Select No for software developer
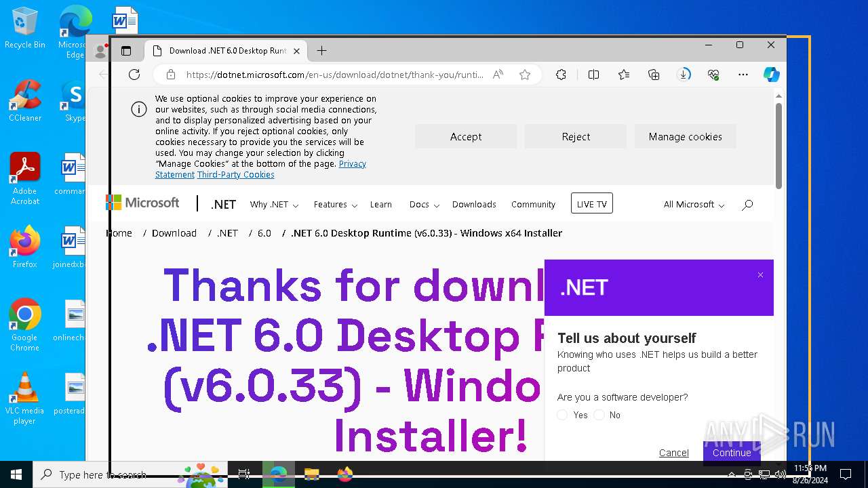This screenshot has width=868, height=488. click(599, 415)
